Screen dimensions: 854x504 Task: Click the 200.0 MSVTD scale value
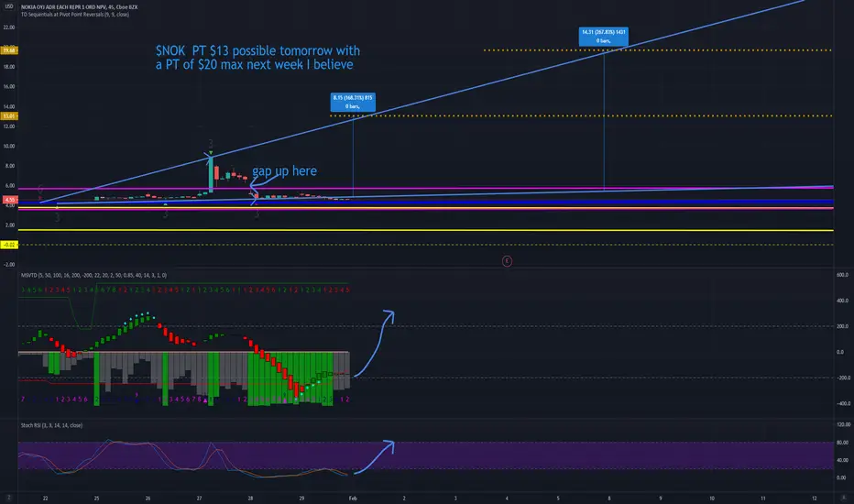point(843,326)
